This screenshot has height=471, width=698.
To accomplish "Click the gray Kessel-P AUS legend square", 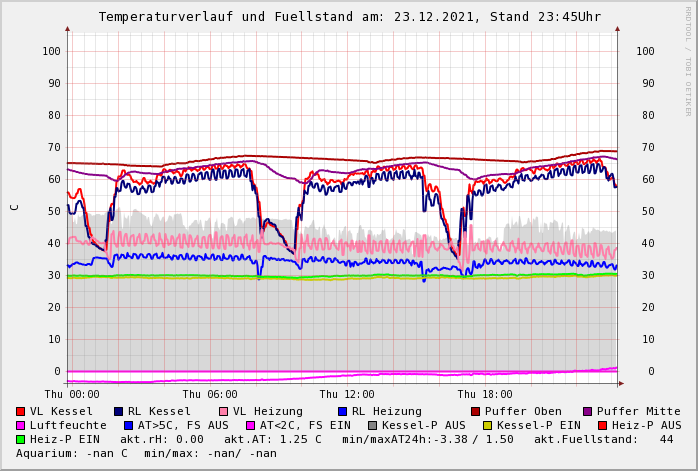I will tap(372, 425).
